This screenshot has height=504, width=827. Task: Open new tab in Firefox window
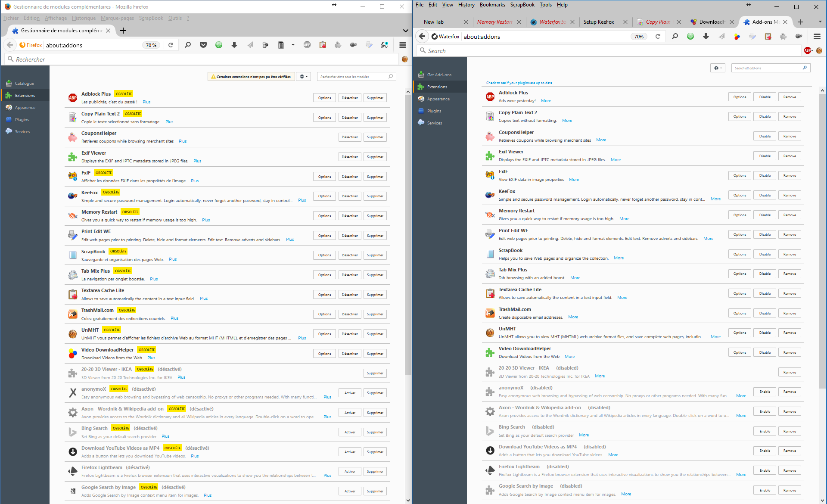(123, 31)
